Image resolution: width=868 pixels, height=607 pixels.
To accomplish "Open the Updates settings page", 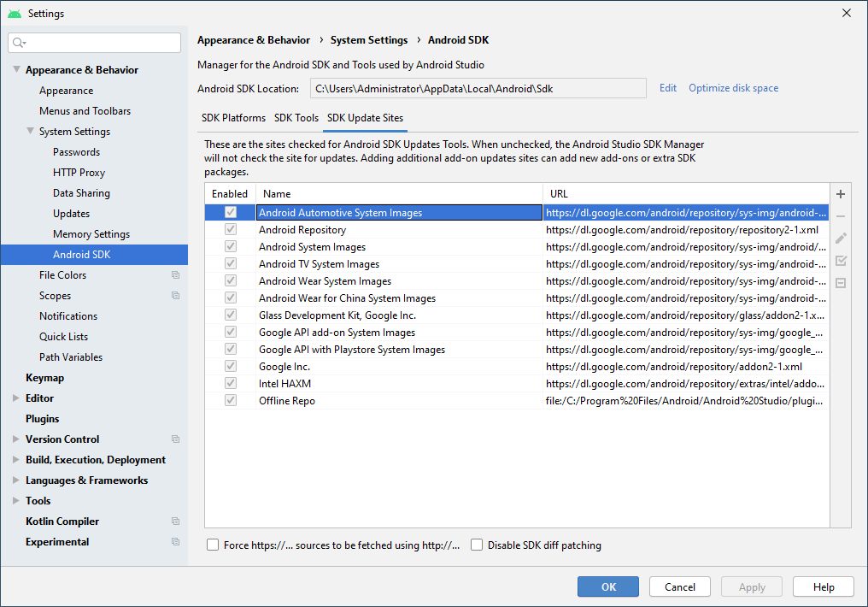I will point(71,213).
